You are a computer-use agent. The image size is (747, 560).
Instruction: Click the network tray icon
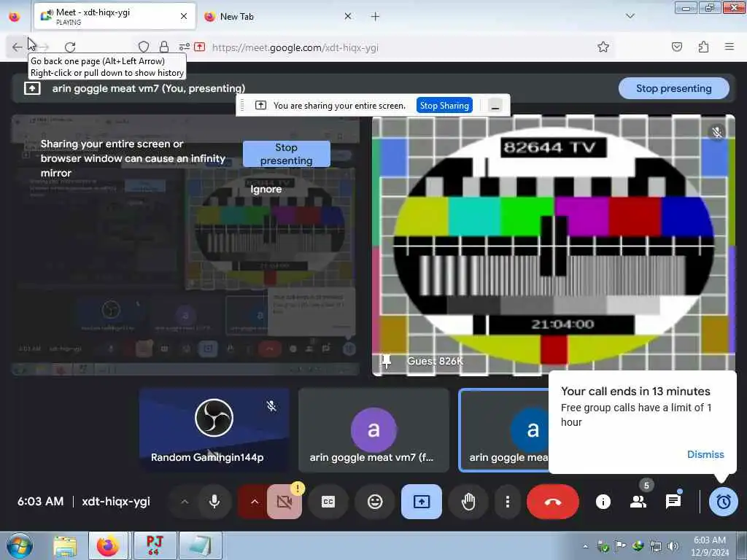pyautogui.click(x=656, y=547)
